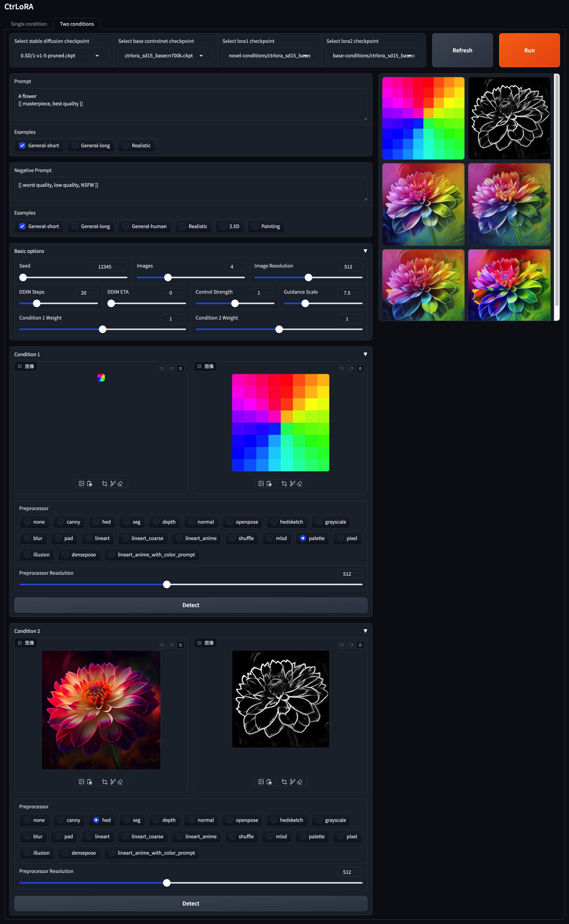Click paste-from-clipboard icon under Condition 2 HED output

click(x=269, y=782)
